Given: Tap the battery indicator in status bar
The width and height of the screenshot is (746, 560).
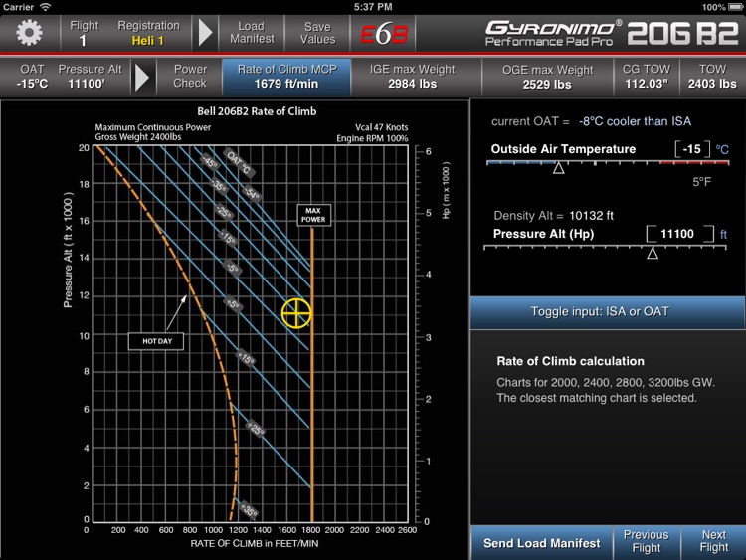Looking at the screenshot, I should pyautogui.click(x=733, y=7).
